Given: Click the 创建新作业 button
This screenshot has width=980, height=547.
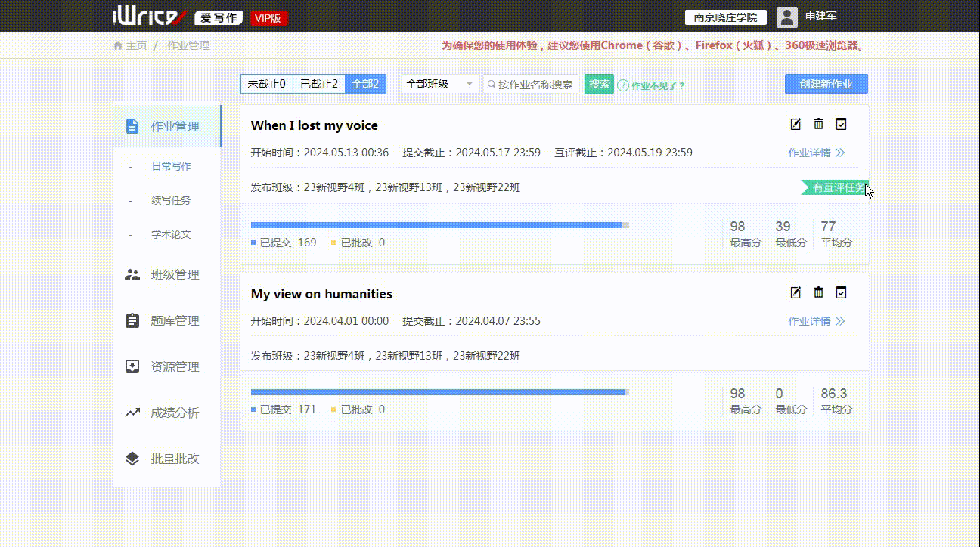Looking at the screenshot, I should pyautogui.click(x=826, y=84).
